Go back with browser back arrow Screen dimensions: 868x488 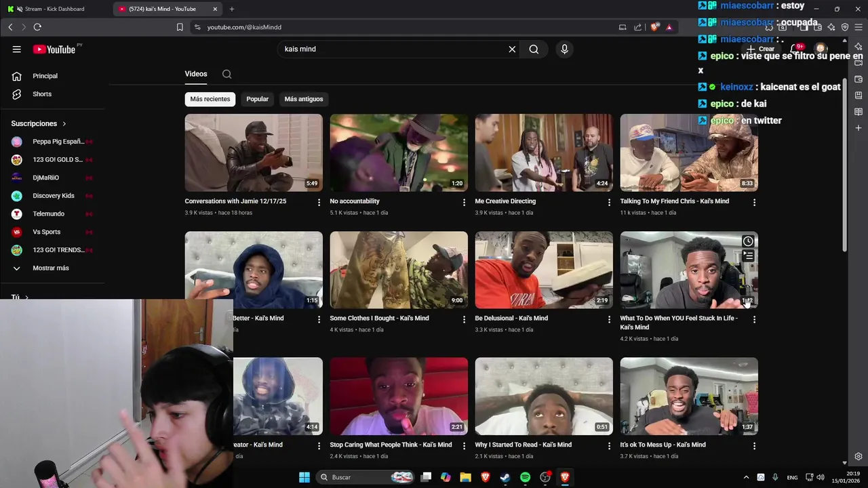[x=10, y=27]
